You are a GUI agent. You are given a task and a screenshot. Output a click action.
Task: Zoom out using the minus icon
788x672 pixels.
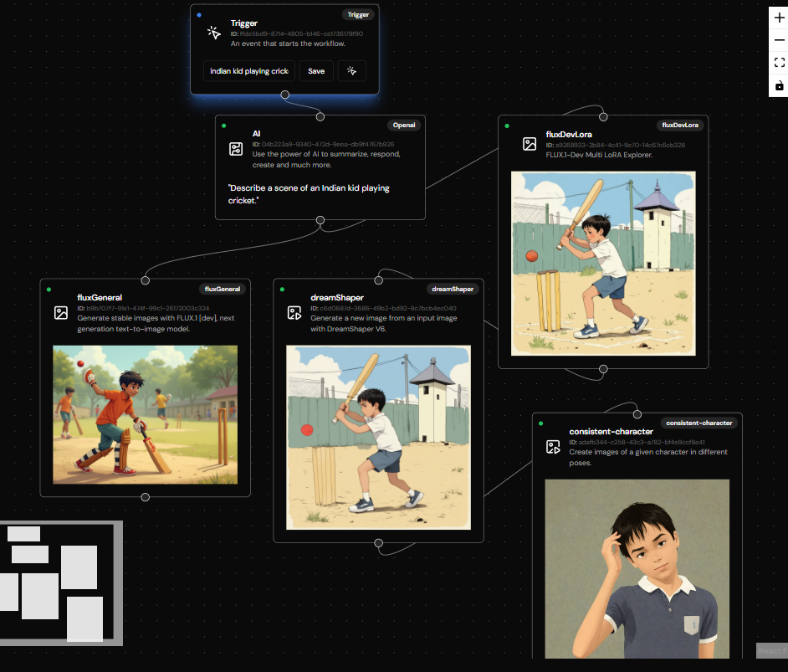(779, 38)
